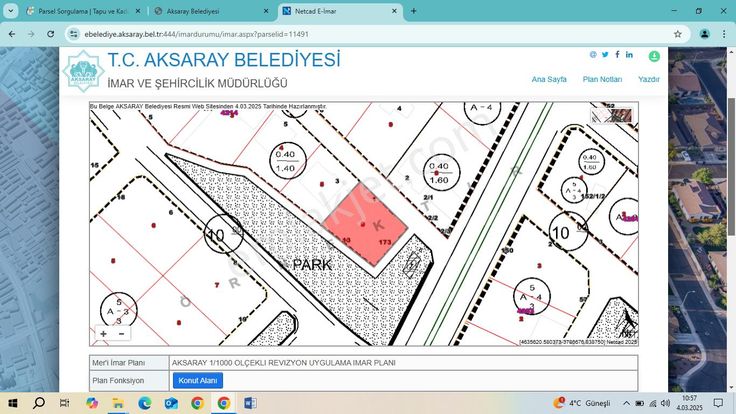The height and width of the screenshot is (414, 736).
Task: Click the Konut Alanı button
Action: click(x=198, y=381)
